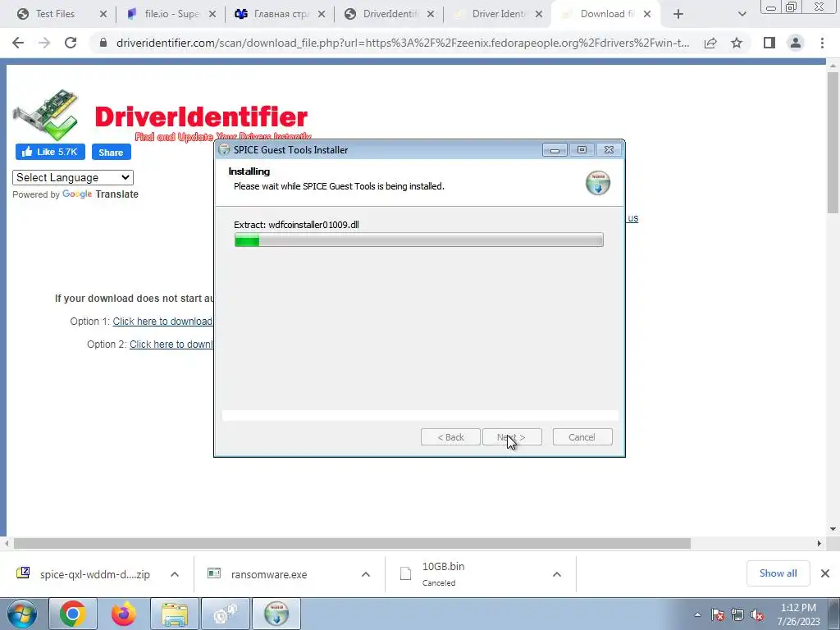Switch to the Главная стр tab
Screen dimensions: 840x630
pyautogui.click(x=281, y=15)
